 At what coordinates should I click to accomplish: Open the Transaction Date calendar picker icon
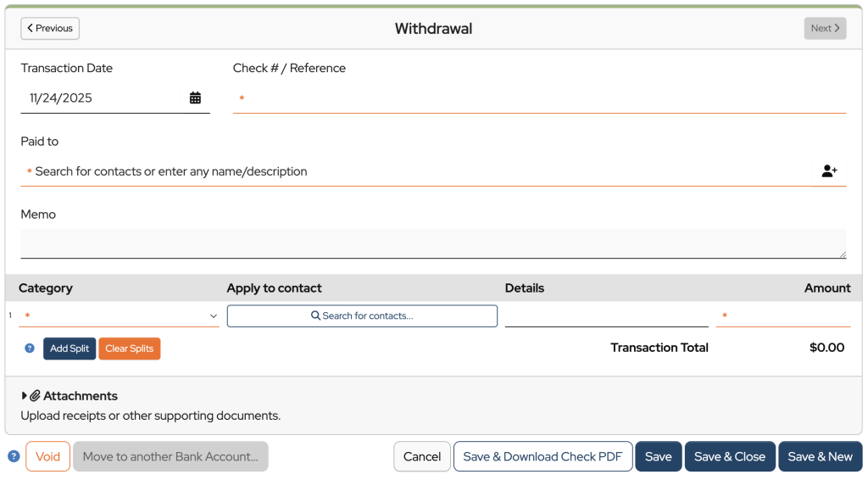pos(195,98)
